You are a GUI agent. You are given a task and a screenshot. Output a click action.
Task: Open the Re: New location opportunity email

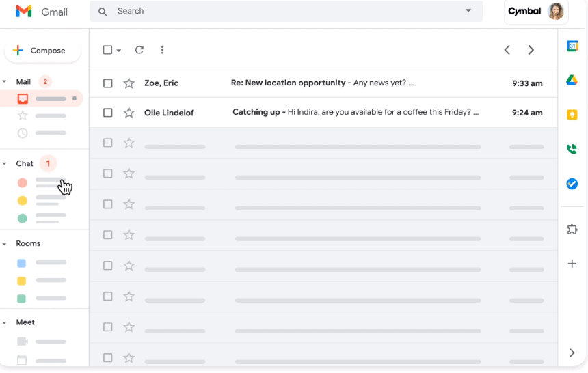point(323,83)
